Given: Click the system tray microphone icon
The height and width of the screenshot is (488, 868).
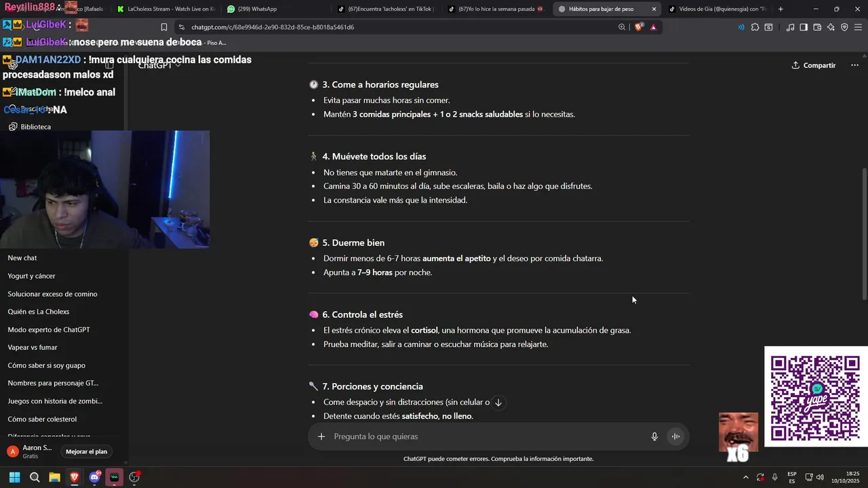Looking at the screenshot, I should click(x=775, y=477).
